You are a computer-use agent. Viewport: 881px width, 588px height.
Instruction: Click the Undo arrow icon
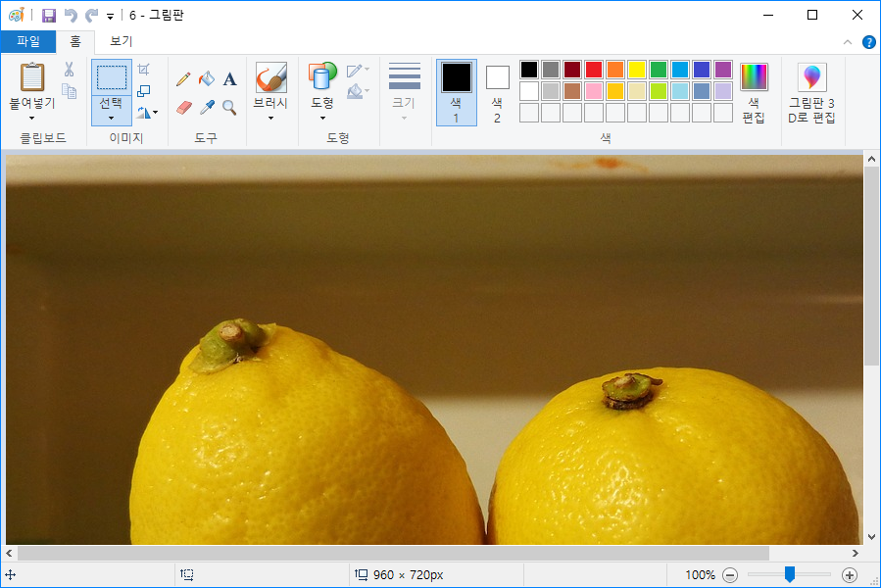pos(71,15)
